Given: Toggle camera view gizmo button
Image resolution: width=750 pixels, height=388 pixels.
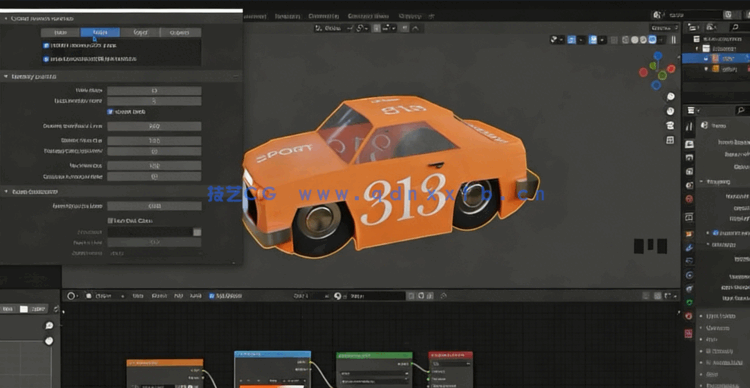Looking at the screenshot, I should (671, 126).
